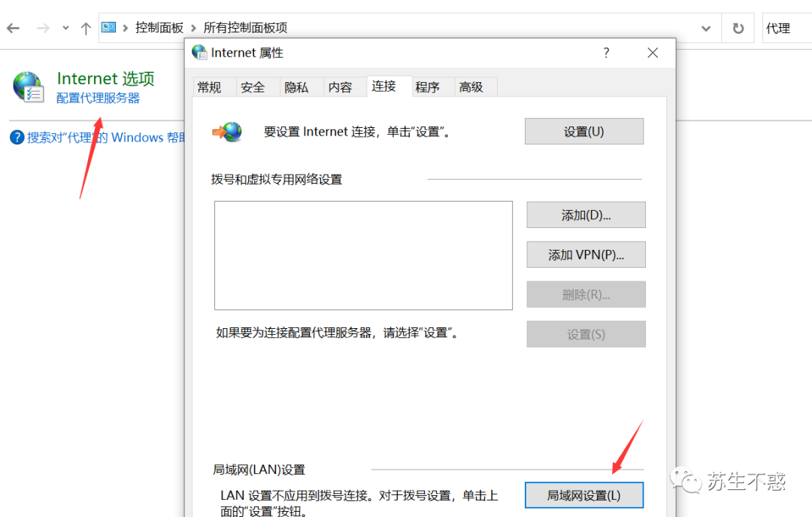This screenshot has width=812, height=517.
Task: Open the Windows help search link for 代理
Action: point(106,138)
